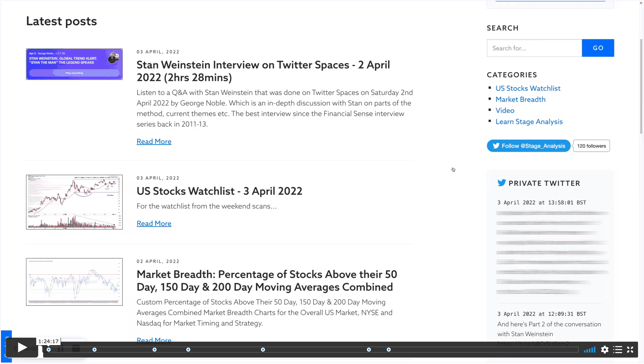This screenshot has height=364, width=644.
Task: Jump to the second chapter marker on timeline
Action: [x=95, y=350]
